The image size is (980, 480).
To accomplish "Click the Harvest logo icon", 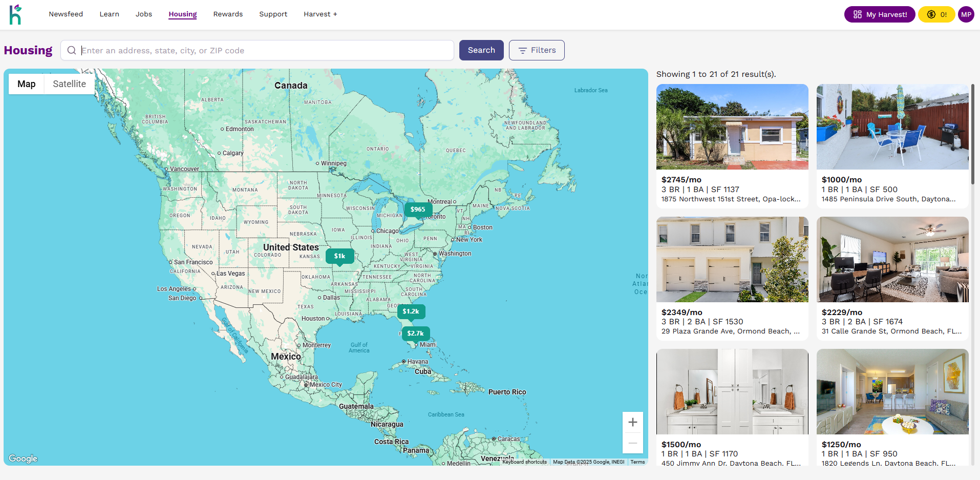I will [15, 14].
